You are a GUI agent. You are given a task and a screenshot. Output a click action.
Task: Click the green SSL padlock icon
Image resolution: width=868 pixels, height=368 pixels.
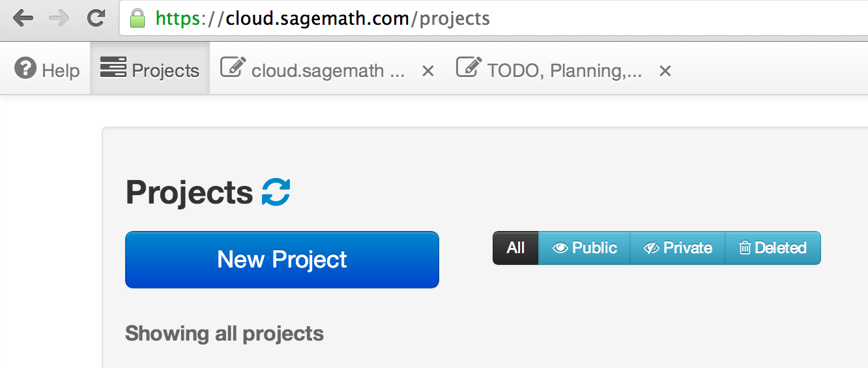(x=137, y=18)
